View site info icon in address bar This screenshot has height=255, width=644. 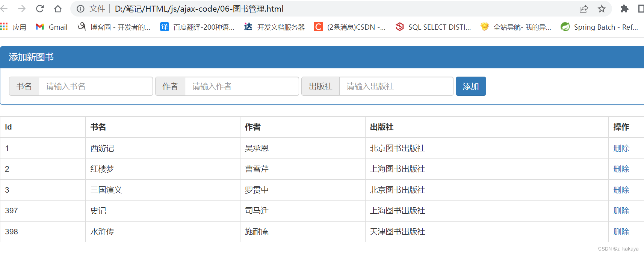pos(80,9)
